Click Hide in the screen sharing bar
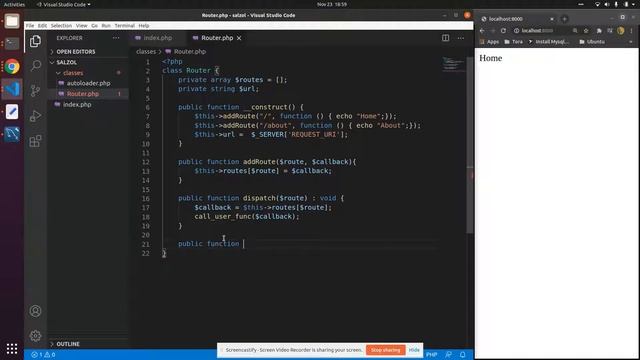 click(414, 350)
